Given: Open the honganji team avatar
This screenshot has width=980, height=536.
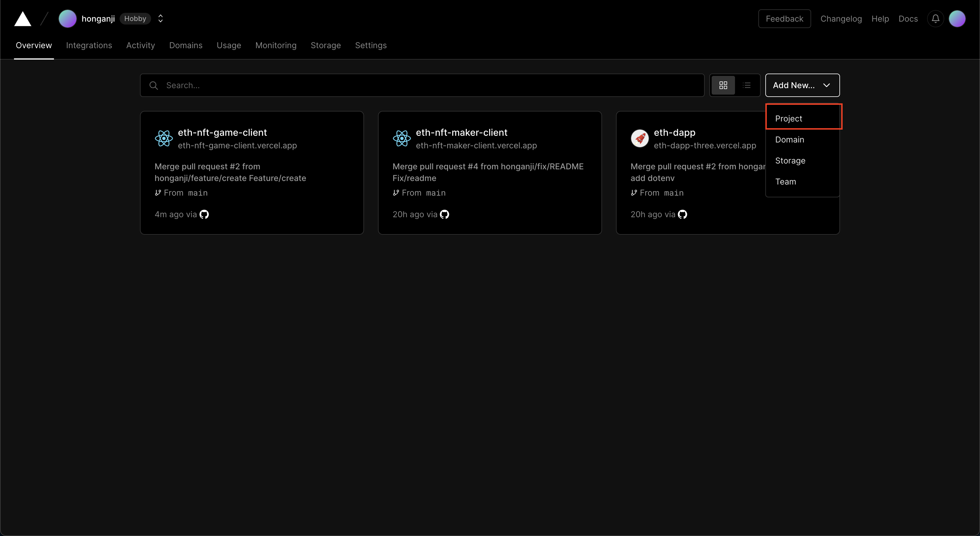Looking at the screenshot, I should click(x=68, y=19).
